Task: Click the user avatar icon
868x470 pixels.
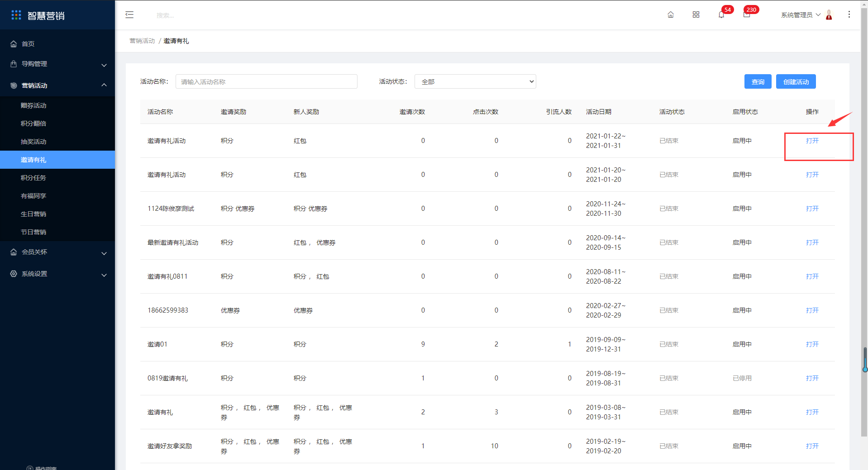Action: point(829,15)
